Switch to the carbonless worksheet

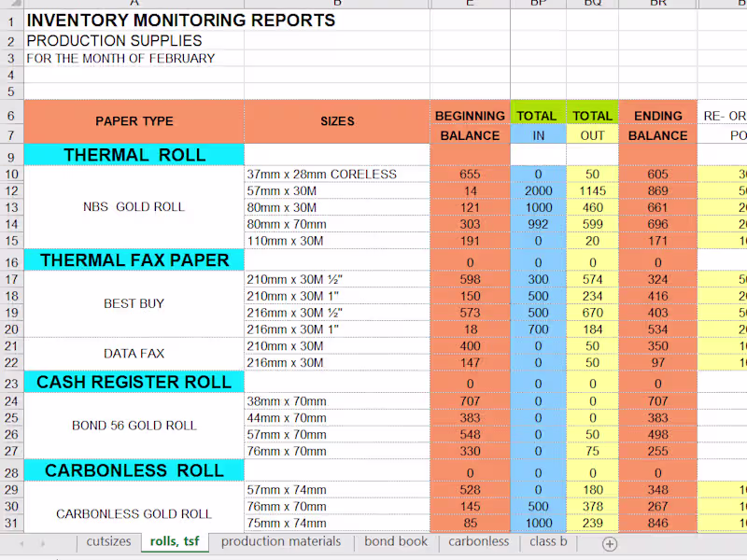(478, 542)
